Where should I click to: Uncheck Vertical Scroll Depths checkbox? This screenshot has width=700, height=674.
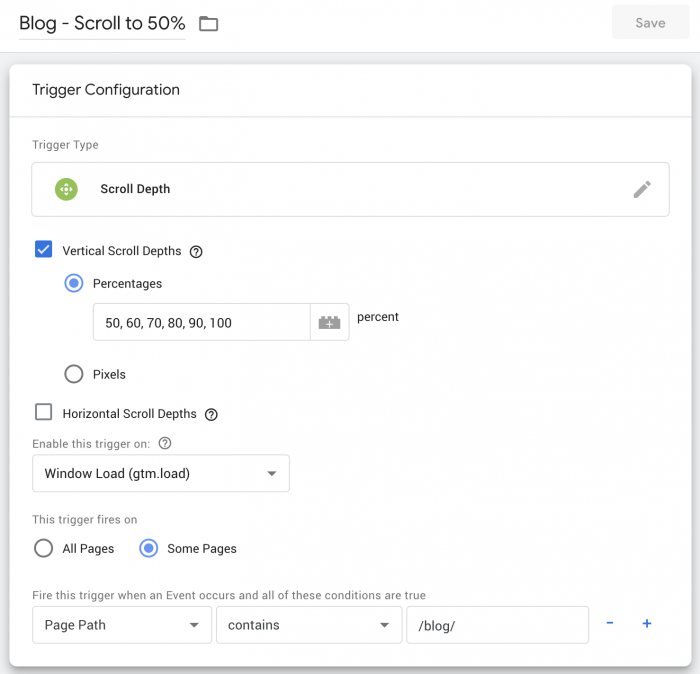point(44,250)
